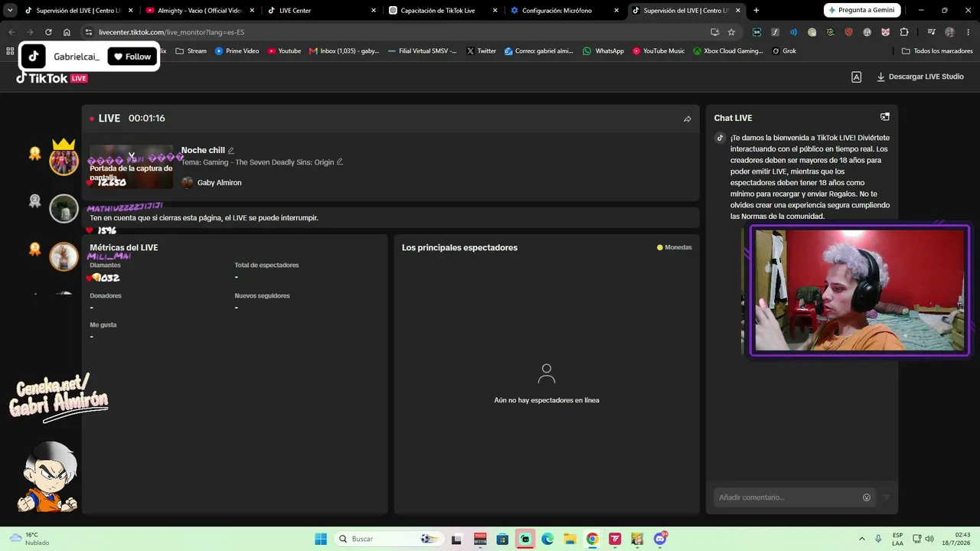Edit the Gaming topic of the LIVE

pos(340,162)
